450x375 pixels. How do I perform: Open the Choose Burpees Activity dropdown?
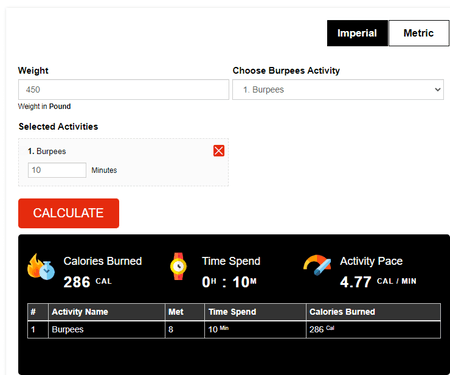(x=338, y=89)
